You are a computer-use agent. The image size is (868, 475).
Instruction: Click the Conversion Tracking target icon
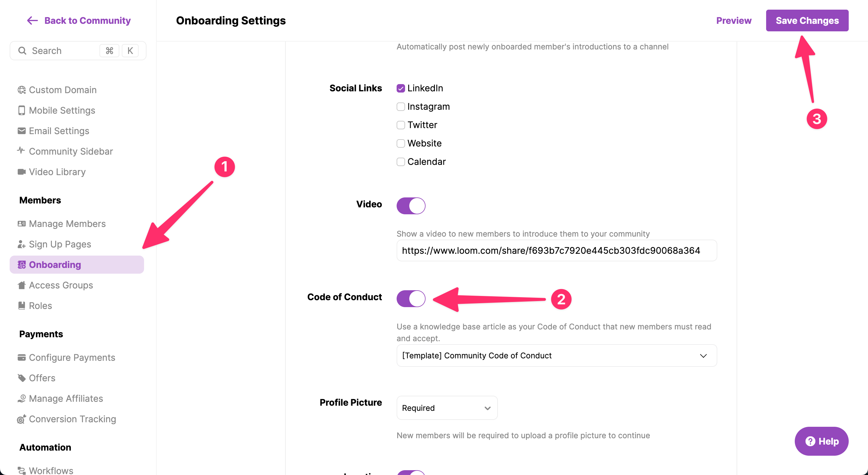click(22, 419)
